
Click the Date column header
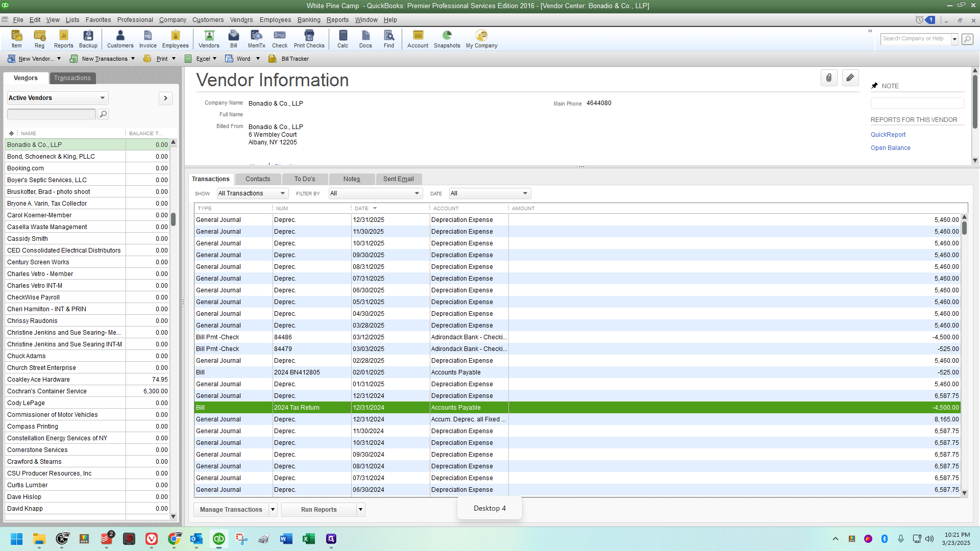tap(390, 208)
